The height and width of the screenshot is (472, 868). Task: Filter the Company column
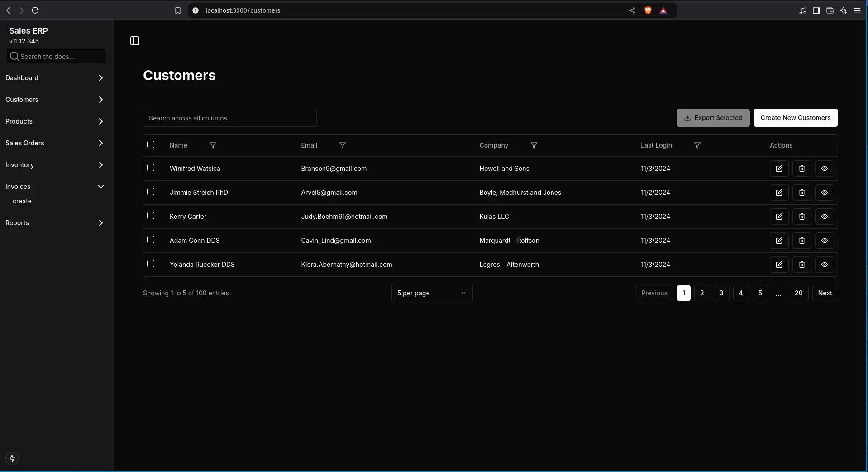pyautogui.click(x=534, y=145)
